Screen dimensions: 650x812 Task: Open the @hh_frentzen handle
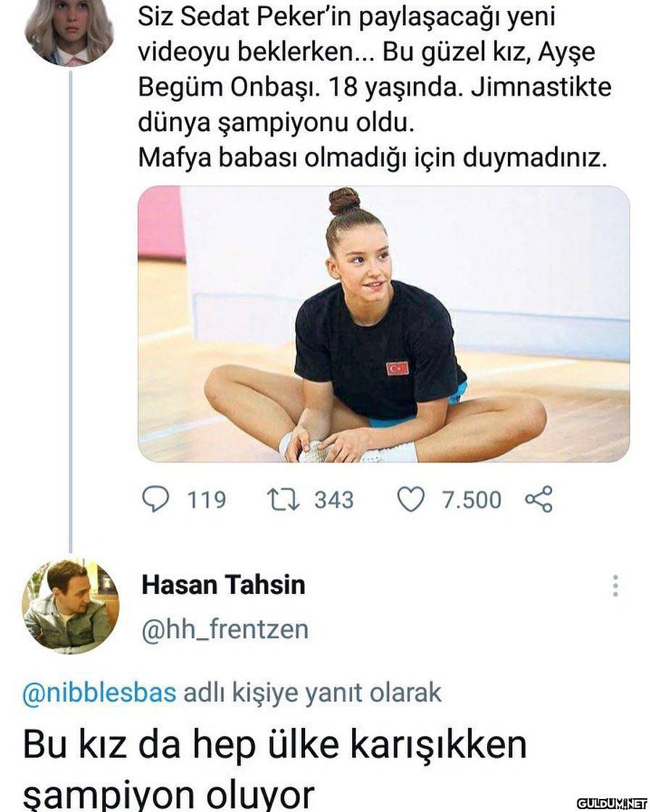225,629
